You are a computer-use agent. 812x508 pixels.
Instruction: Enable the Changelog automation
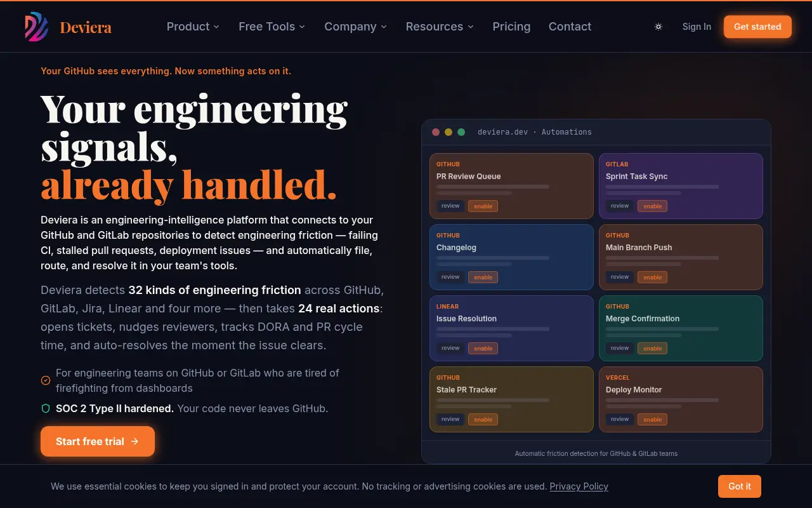[483, 277]
